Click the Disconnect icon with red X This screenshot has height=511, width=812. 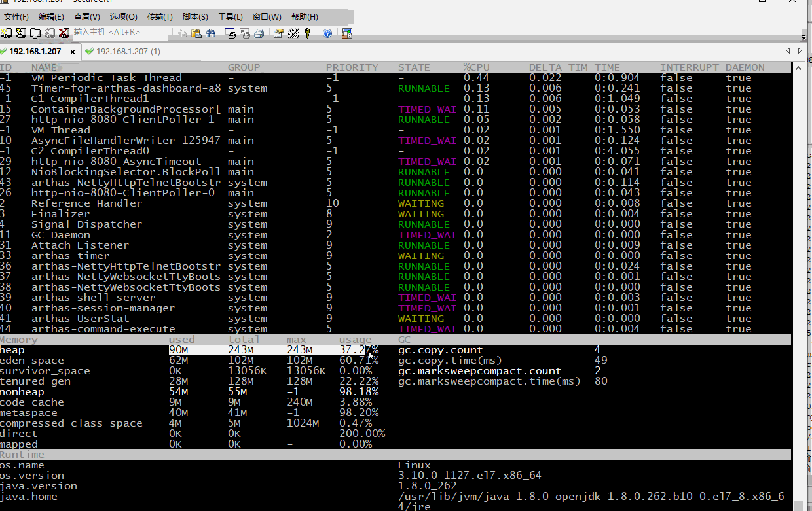(x=64, y=33)
